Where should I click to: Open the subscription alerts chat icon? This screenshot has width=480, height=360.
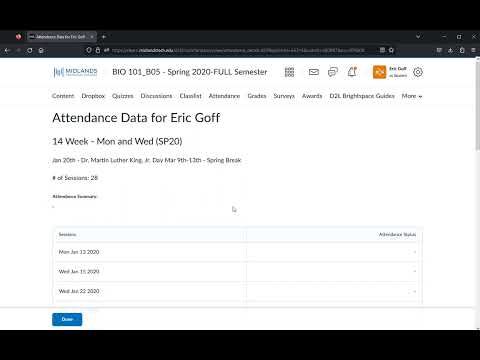333,72
